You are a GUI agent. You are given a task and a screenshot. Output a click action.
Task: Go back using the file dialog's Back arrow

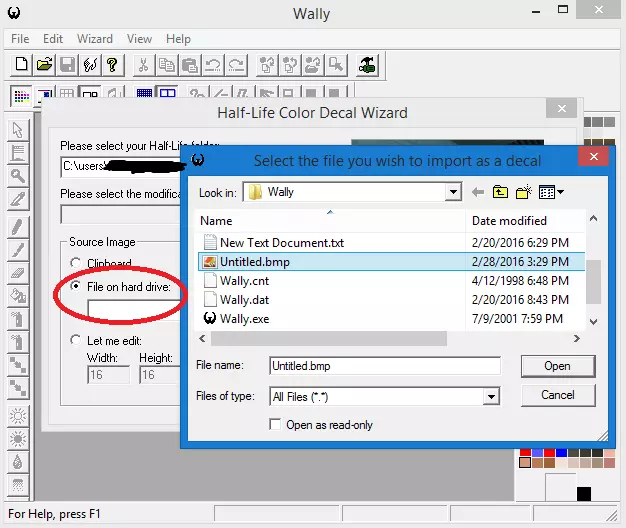coord(477,192)
